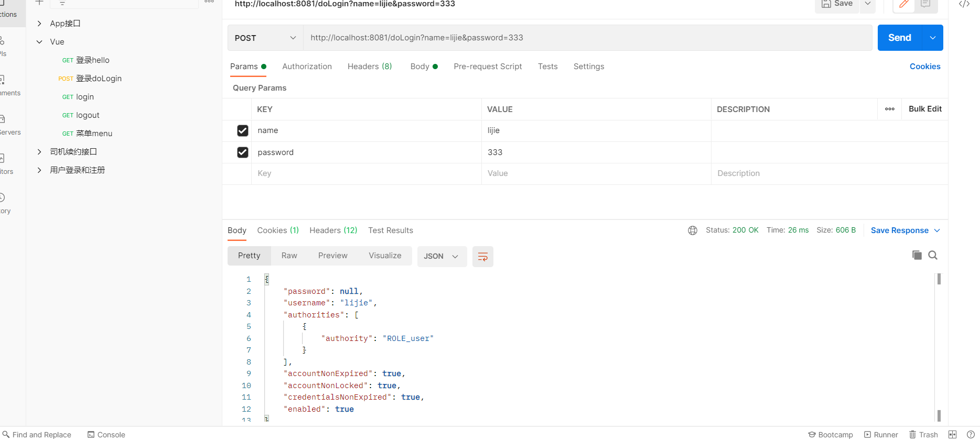Viewport: 980px width, 441px height.
Task: Open the sidebar more options icon
Action: (209, 2)
